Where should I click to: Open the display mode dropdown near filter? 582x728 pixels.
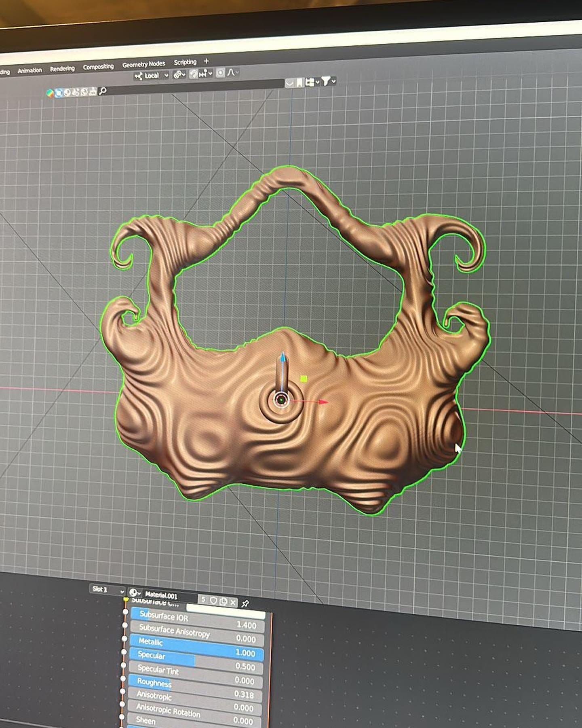312,83
